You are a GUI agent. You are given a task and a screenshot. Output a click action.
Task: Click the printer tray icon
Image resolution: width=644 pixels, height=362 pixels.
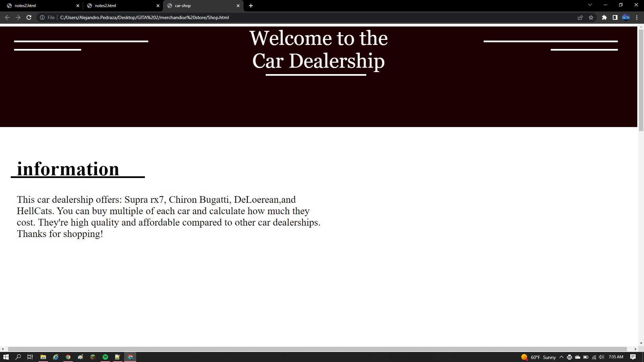pyautogui.click(x=570, y=357)
